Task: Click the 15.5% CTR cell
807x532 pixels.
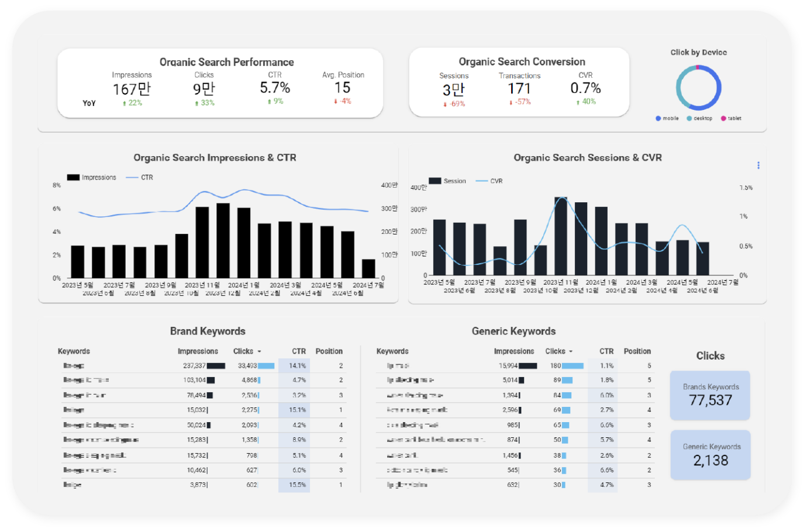Action: click(297, 485)
